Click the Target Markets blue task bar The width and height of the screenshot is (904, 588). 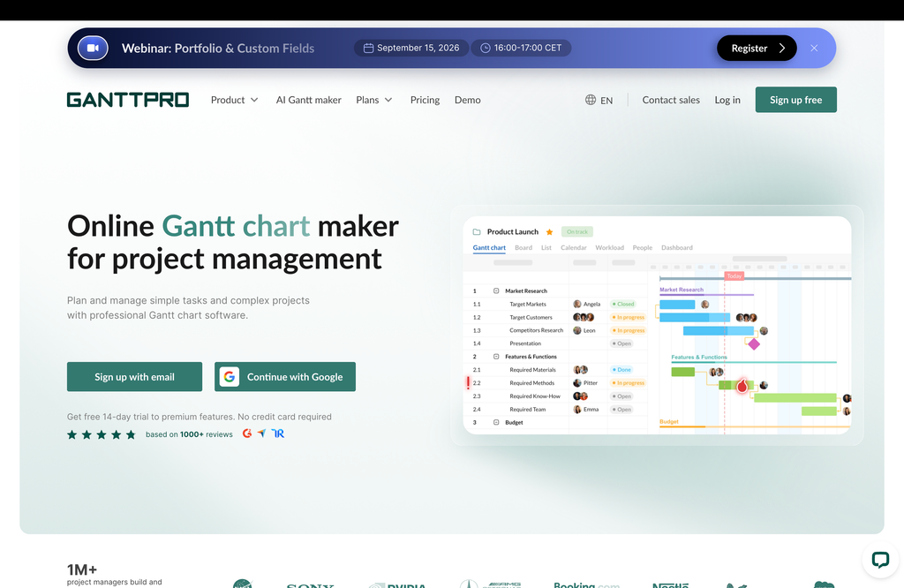pos(677,305)
